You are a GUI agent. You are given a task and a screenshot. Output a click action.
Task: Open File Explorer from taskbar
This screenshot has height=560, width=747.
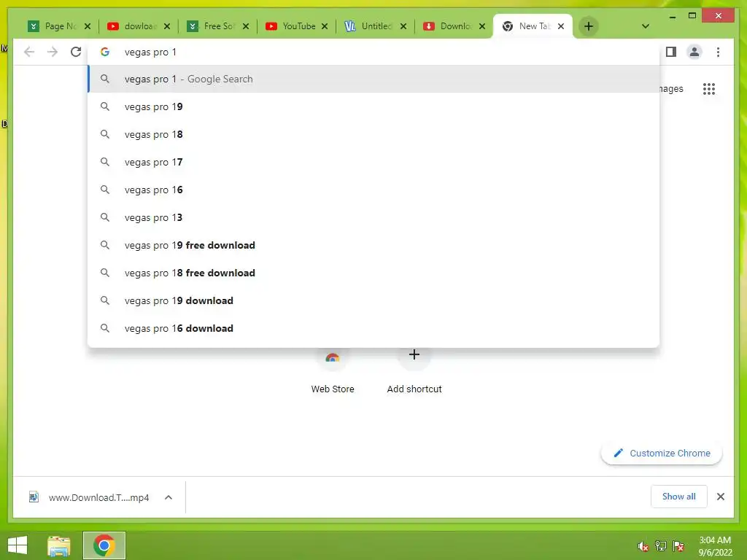click(x=59, y=545)
